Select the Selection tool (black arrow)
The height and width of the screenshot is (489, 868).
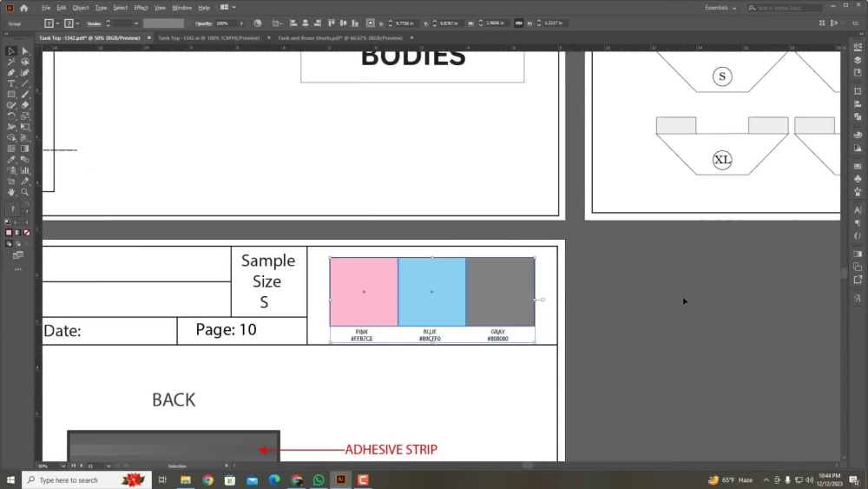(11, 51)
